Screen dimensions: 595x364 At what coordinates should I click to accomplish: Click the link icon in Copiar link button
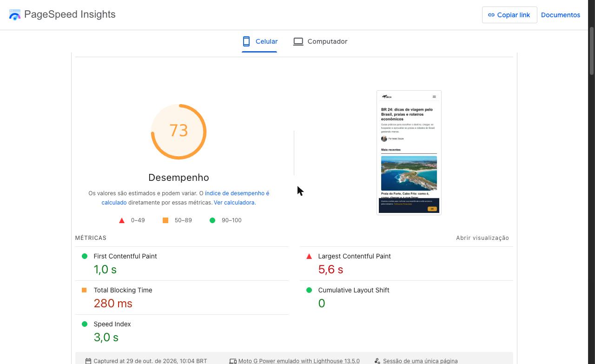[491, 15]
